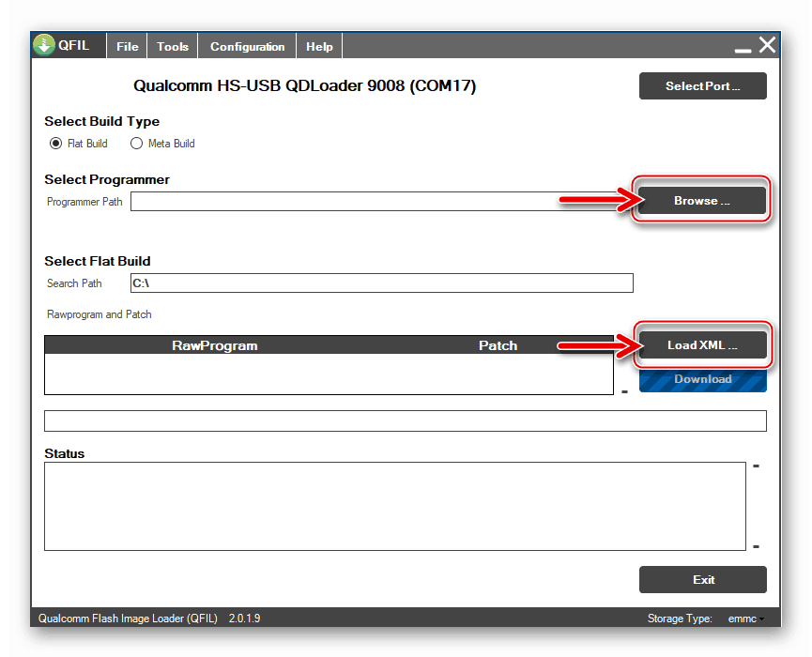Screen dimensions: 812x657
Task: Open the emmc Storage Type dropdown
Action: [745, 619]
